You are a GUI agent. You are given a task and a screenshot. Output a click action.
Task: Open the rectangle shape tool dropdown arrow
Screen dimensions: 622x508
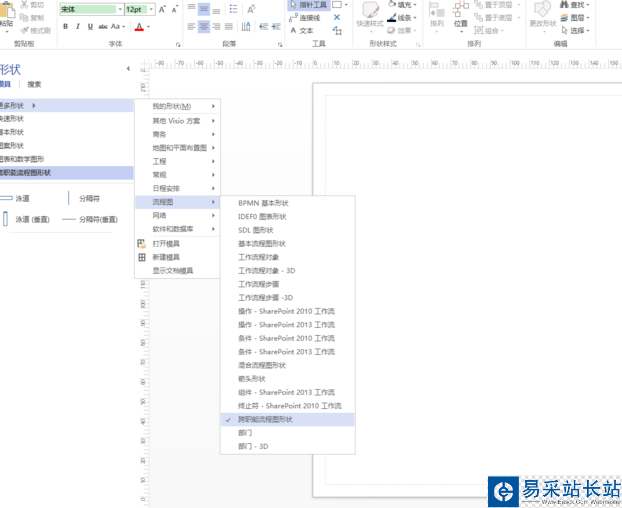[x=346, y=5]
